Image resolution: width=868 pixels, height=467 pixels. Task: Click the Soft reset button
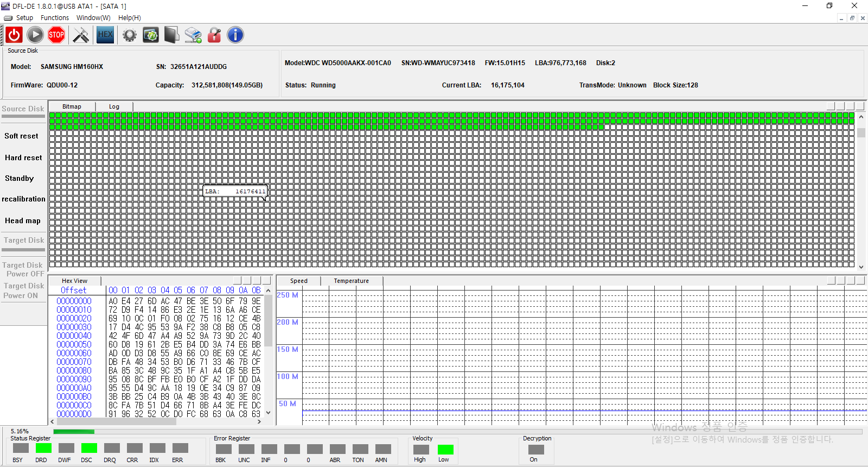click(22, 136)
